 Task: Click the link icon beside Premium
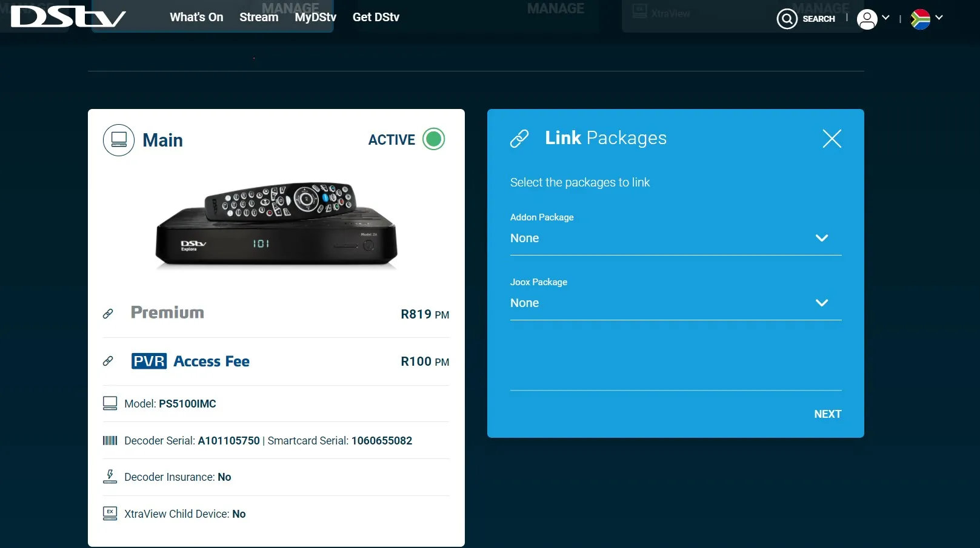click(x=108, y=314)
